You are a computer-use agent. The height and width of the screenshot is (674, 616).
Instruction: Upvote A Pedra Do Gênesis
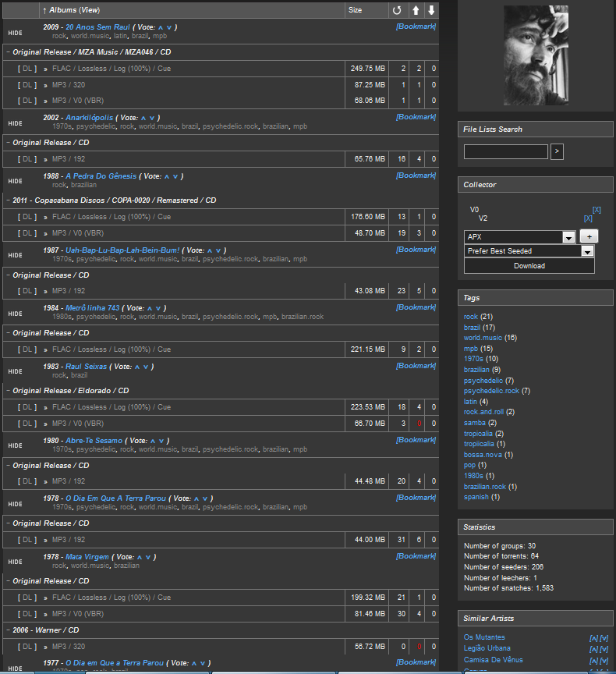[x=167, y=176]
